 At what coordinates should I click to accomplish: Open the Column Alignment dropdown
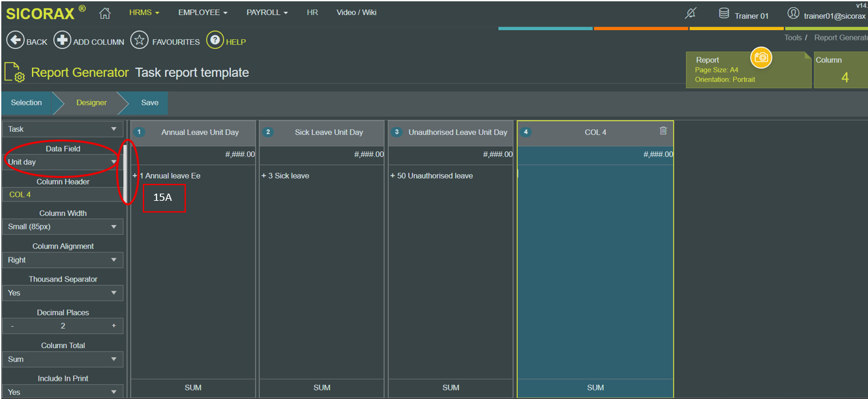(63, 260)
